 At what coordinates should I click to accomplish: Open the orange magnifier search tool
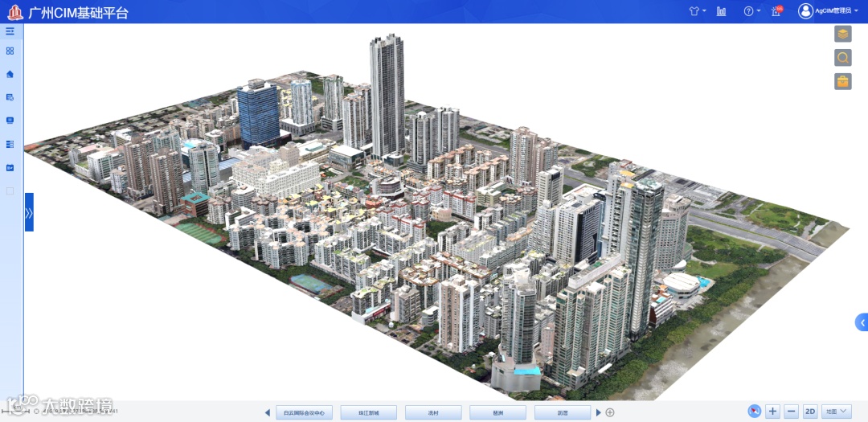(x=843, y=57)
